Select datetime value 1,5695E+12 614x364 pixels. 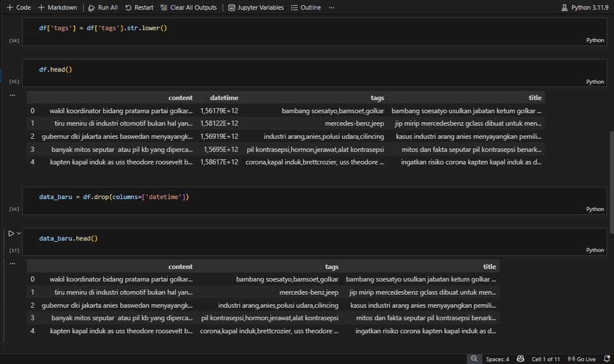click(221, 149)
